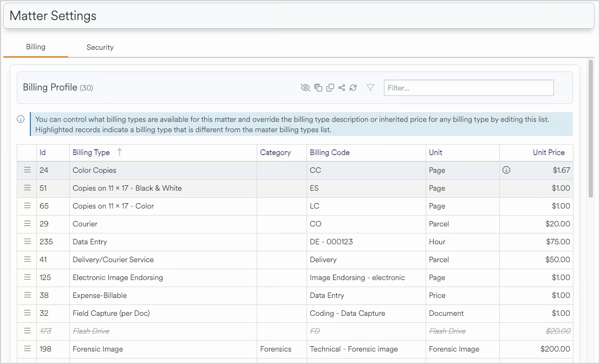Click Coding - Data Capture billing code
600x364 pixels.
[x=348, y=313]
